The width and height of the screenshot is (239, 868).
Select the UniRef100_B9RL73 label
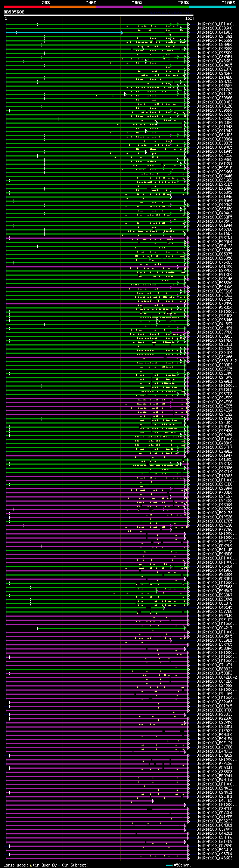tap(214, 513)
